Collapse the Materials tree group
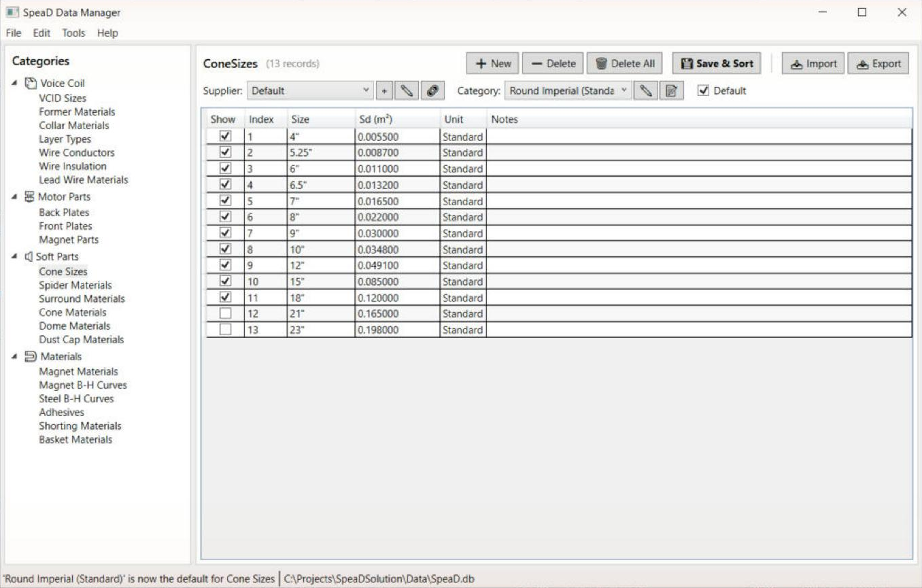This screenshot has height=588, width=922. click(x=15, y=356)
